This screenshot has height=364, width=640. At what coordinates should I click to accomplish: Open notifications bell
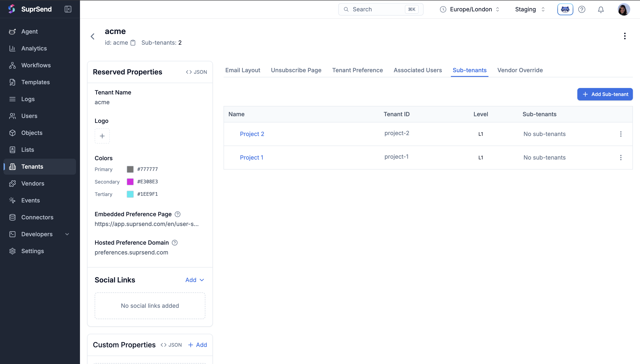coord(601,10)
